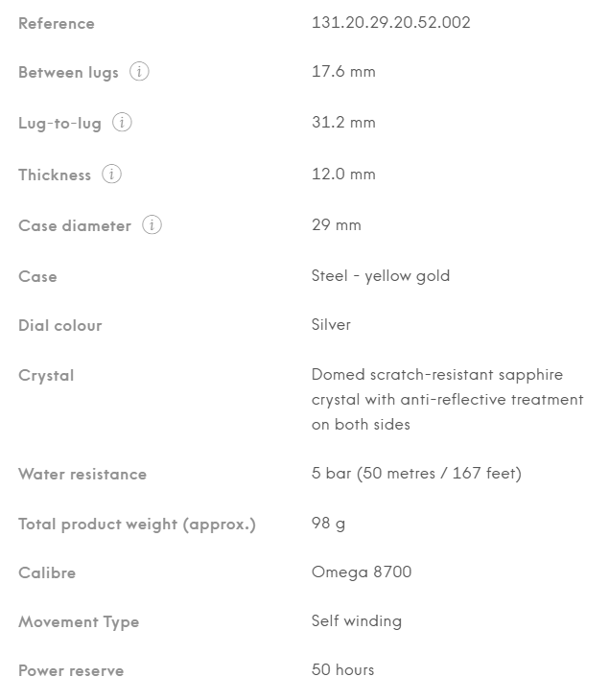Click the 31.2 mm lug-to-lug value

click(x=343, y=123)
